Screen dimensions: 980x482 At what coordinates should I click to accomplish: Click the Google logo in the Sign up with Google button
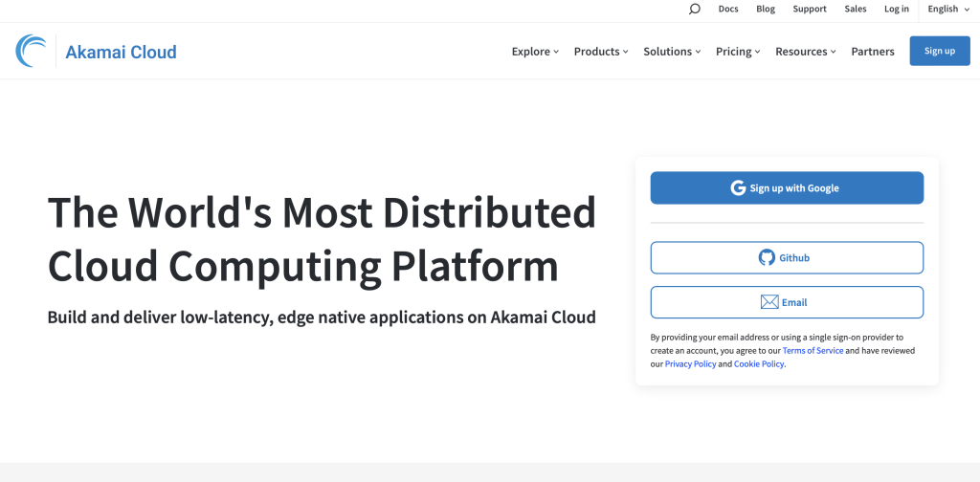(x=738, y=188)
